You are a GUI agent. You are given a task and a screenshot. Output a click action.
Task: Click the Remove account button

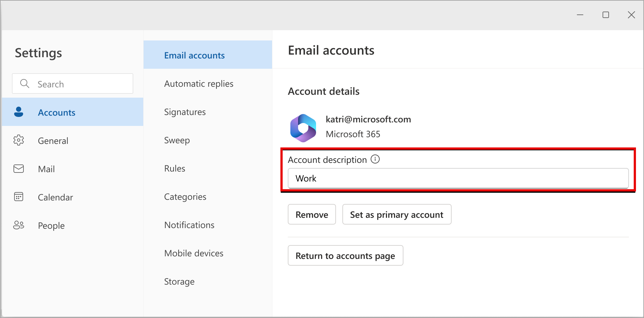coord(312,214)
